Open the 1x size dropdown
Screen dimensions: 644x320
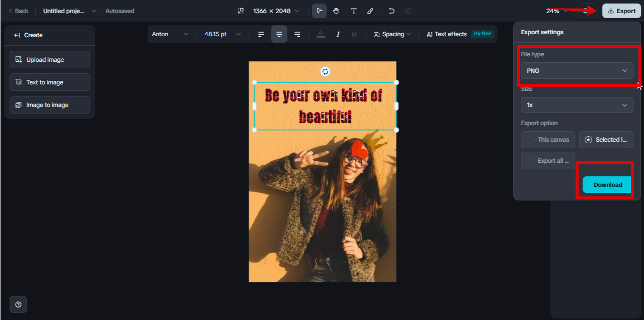pyautogui.click(x=577, y=105)
